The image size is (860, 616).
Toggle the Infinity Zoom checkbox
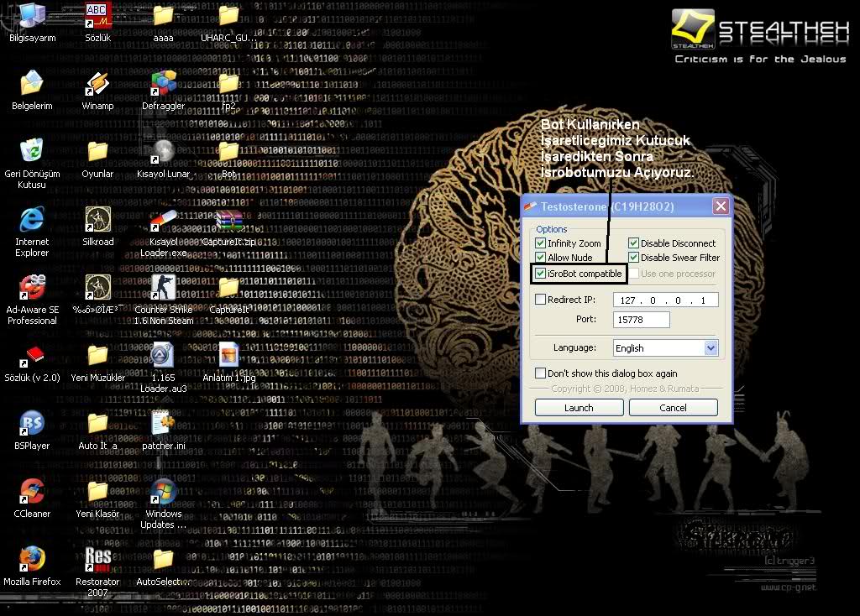click(x=540, y=243)
